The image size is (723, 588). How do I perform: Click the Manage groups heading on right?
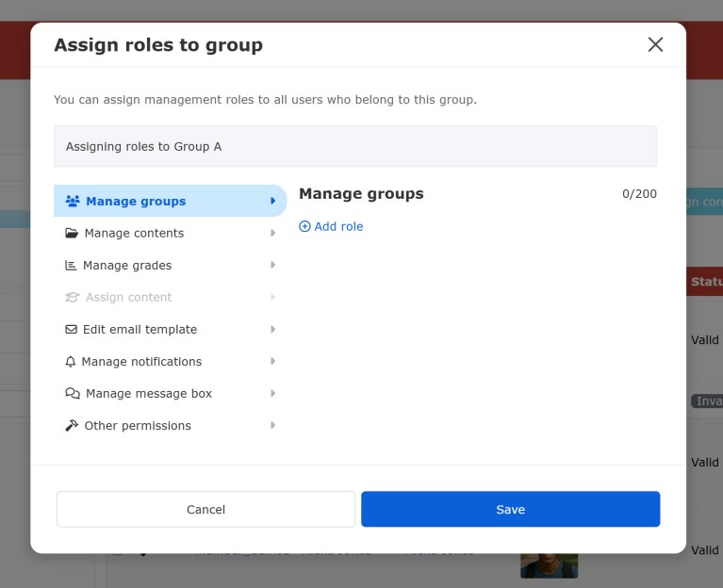(x=361, y=193)
